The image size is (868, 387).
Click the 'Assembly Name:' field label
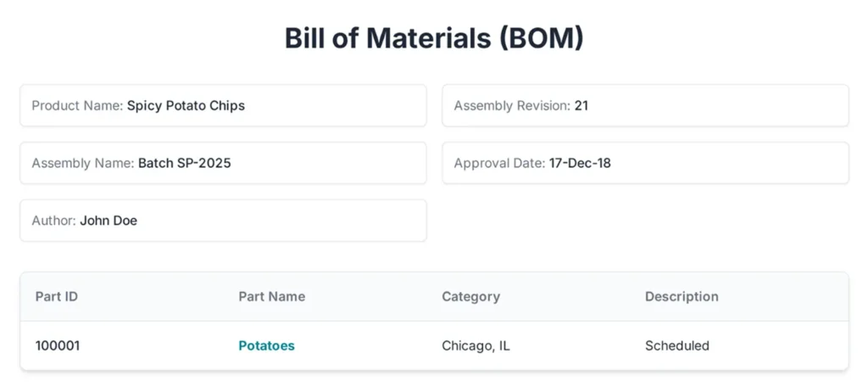coord(83,163)
